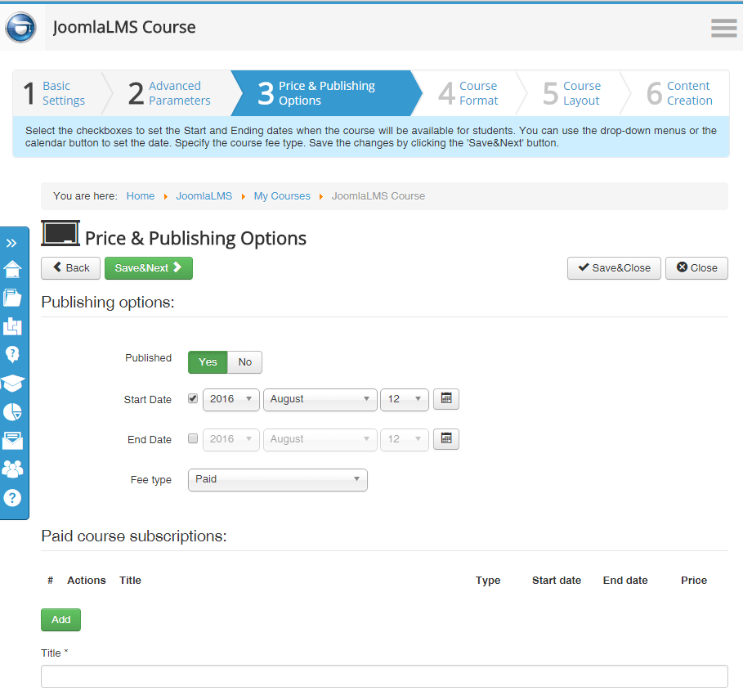Image resolution: width=743 pixels, height=700 pixels.
Task: Jump to step 4 Course Format
Action: click(469, 93)
